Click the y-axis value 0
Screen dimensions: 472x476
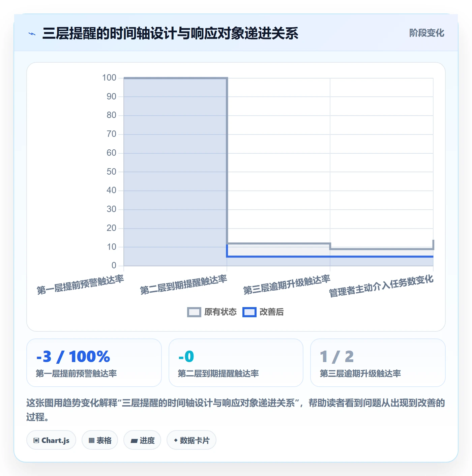click(x=114, y=266)
